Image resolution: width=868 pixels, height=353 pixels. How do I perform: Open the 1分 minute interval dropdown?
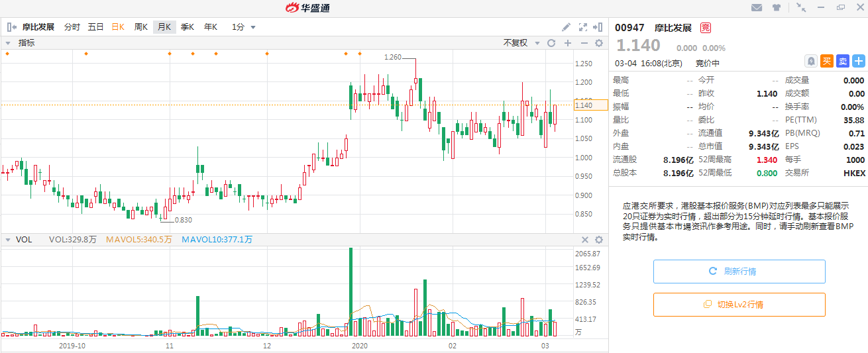243,27
